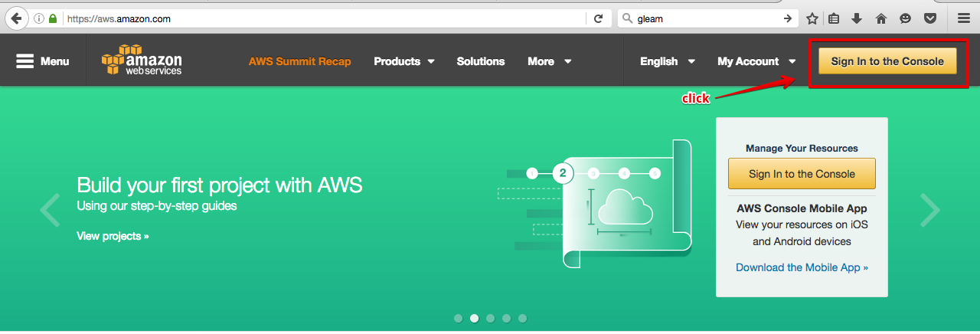Go to browser home page icon

click(880, 18)
